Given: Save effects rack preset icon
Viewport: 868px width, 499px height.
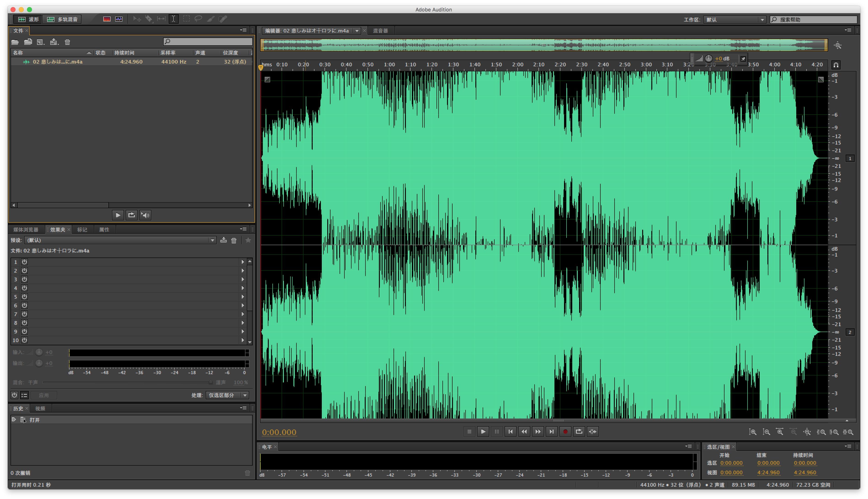Looking at the screenshot, I should coord(223,240).
